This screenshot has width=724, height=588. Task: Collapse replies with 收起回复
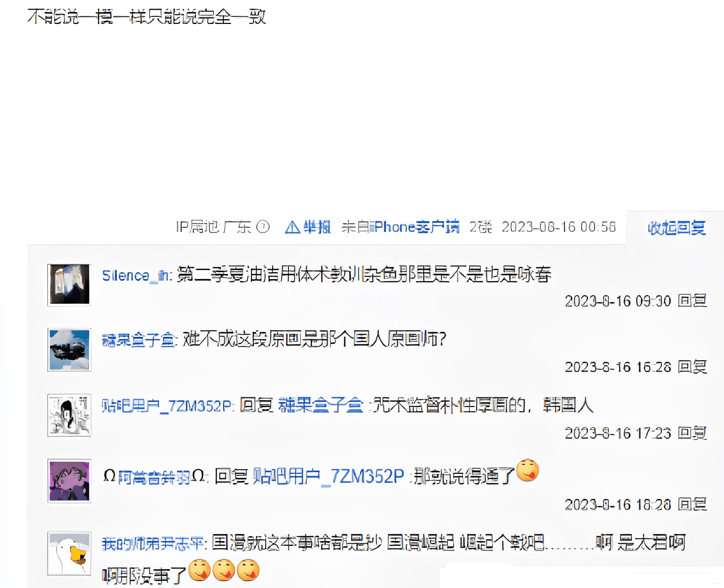click(x=677, y=228)
